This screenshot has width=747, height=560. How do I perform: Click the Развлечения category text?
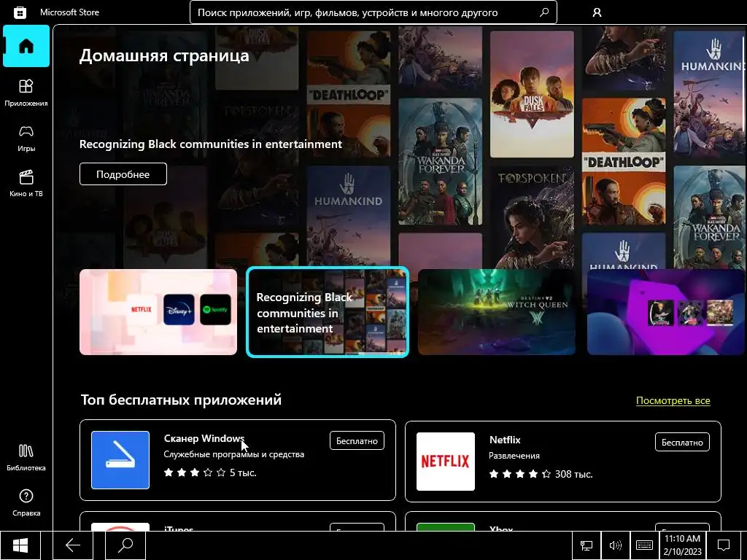click(514, 456)
